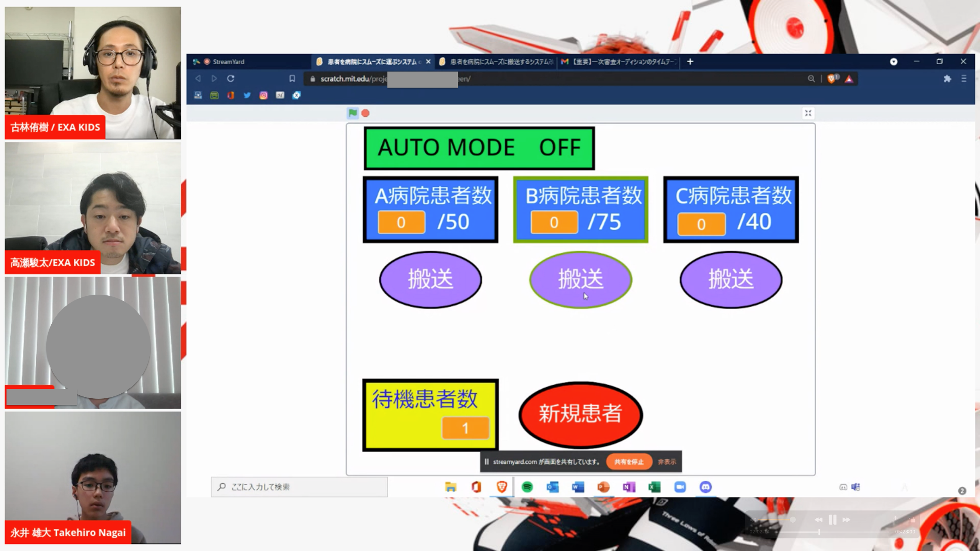Click 搬送 under A病院患者数

430,279
